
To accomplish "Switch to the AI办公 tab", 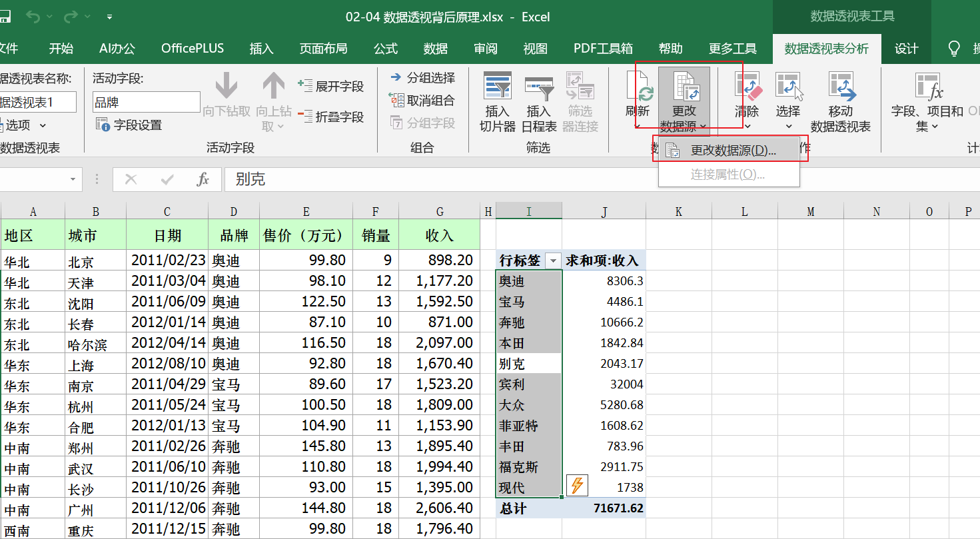I will [x=117, y=48].
